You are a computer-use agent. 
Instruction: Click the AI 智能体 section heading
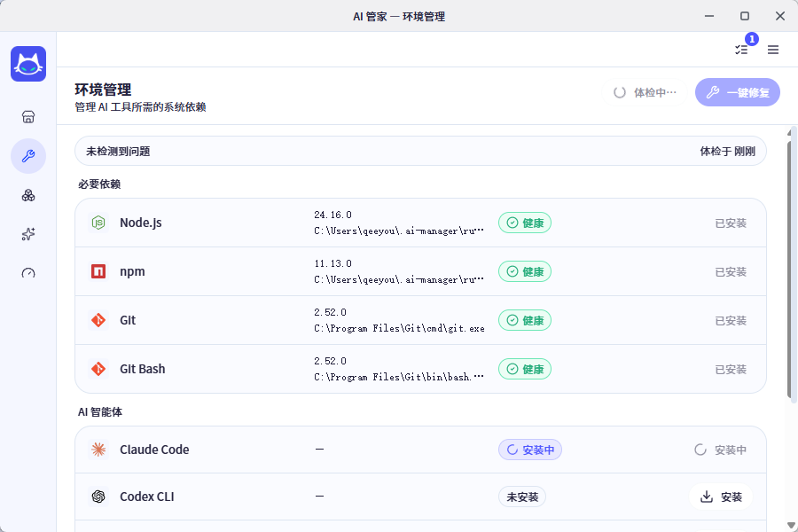(100, 411)
